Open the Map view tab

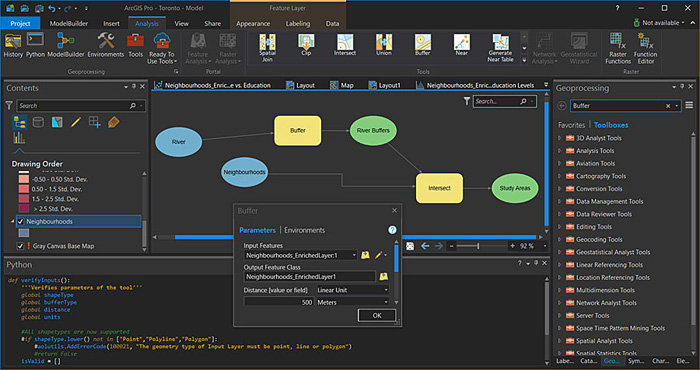click(x=342, y=85)
